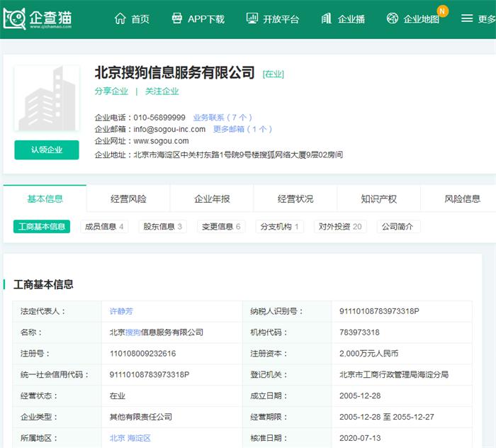
Task: Click the 纳税人识别号 value 91110108783973318P
Action: click(x=379, y=311)
